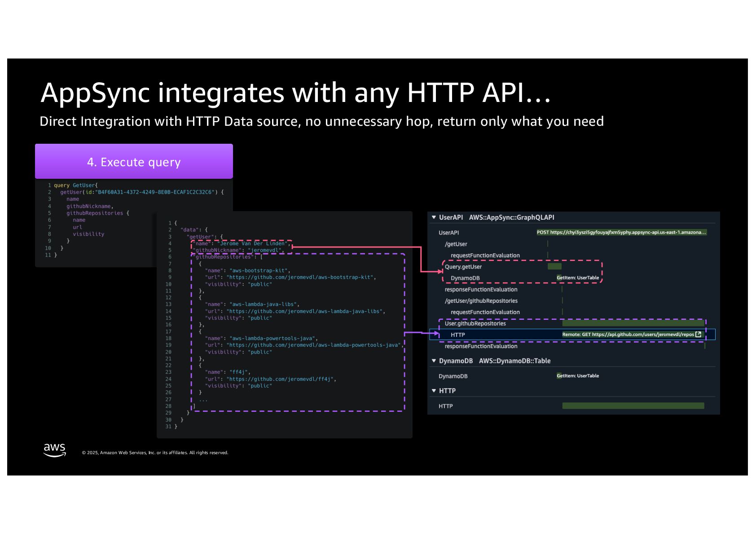The height and width of the screenshot is (535, 756).
Task: Click the ff4j repository URL in JSON
Action: (x=280, y=379)
